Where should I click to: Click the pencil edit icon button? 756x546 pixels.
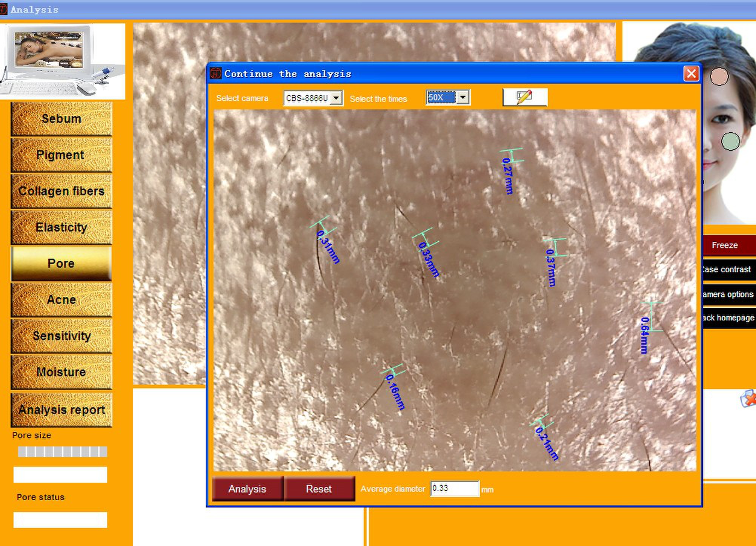[525, 97]
